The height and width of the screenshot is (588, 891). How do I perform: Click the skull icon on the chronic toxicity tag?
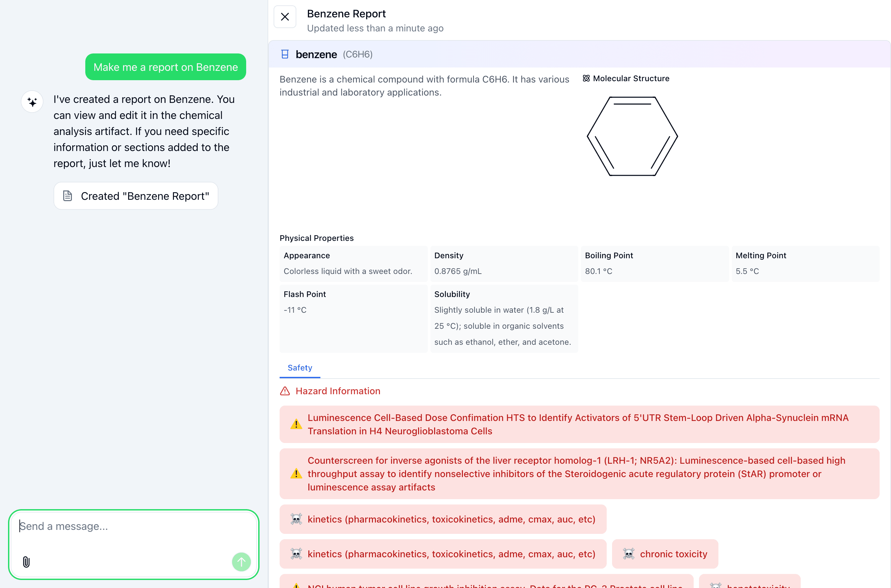[x=629, y=554]
